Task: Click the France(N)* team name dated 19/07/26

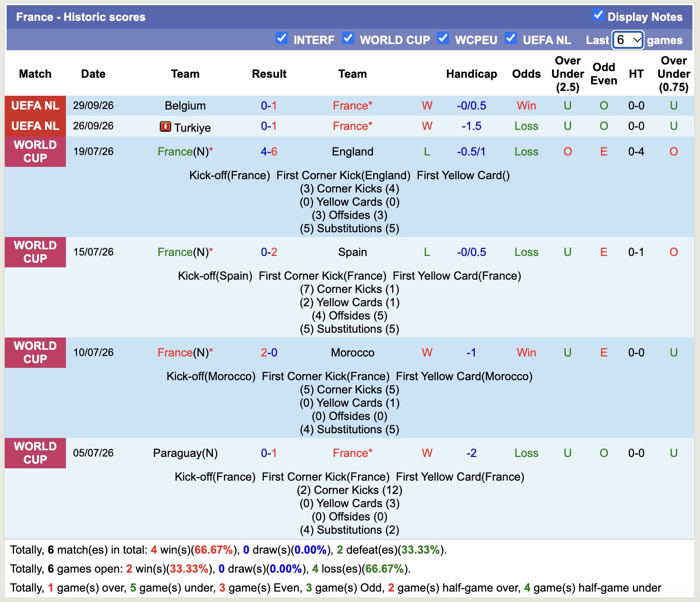Action: tap(185, 152)
